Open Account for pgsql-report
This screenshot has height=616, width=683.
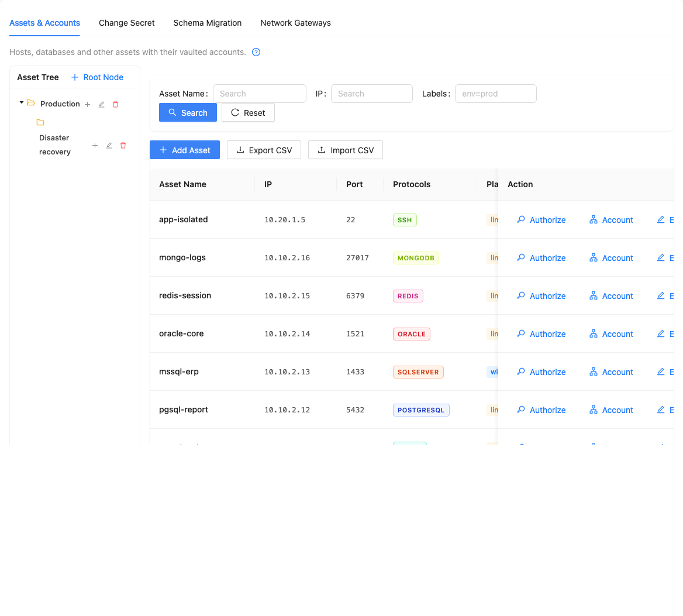[611, 410]
